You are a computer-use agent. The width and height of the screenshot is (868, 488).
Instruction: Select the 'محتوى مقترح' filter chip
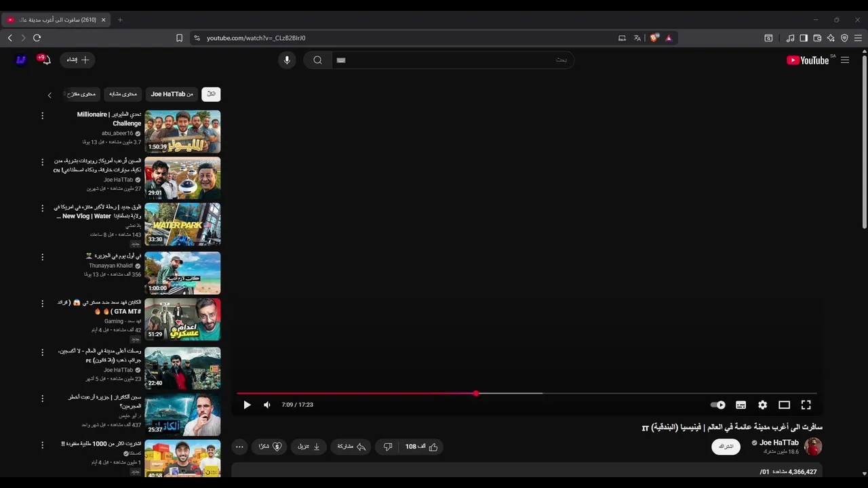point(82,94)
